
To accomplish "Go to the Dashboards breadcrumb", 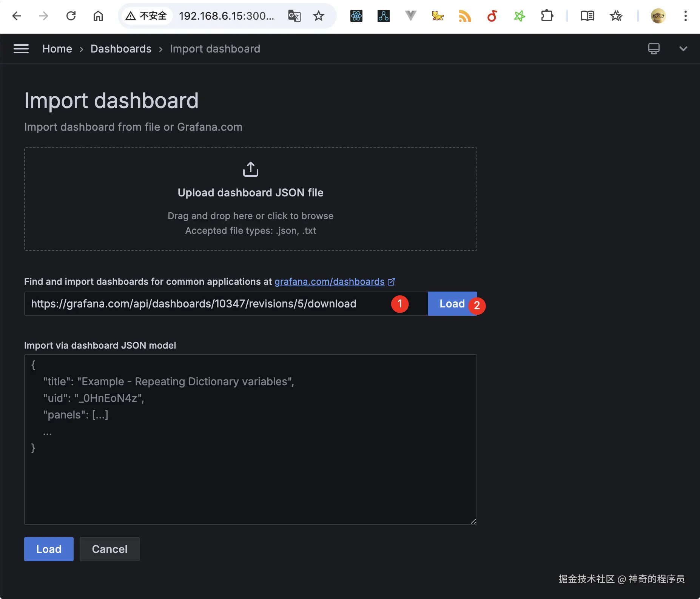I will click(x=121, y=49).
